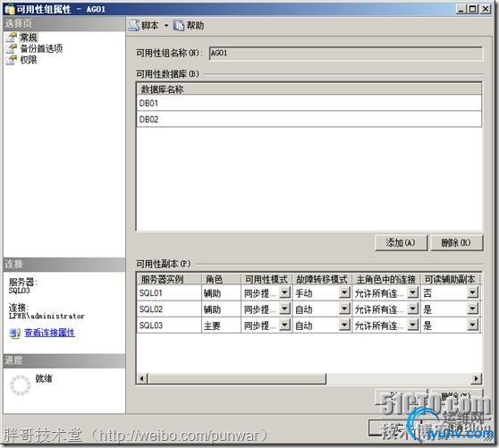Open the Script dropdown arrow
This screenshot has width=499, height=448.
coord(166,25)
